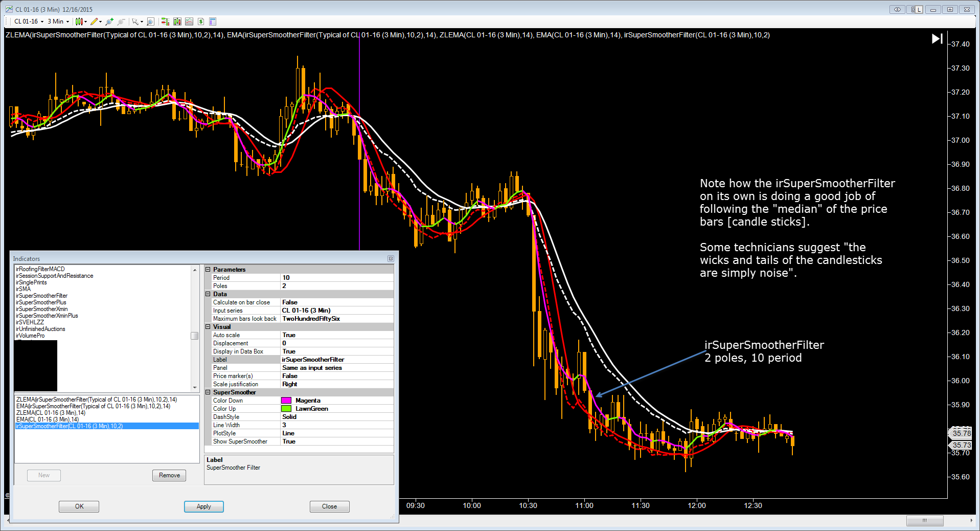Select the pencil drawing tools icon

pos(94,21)
